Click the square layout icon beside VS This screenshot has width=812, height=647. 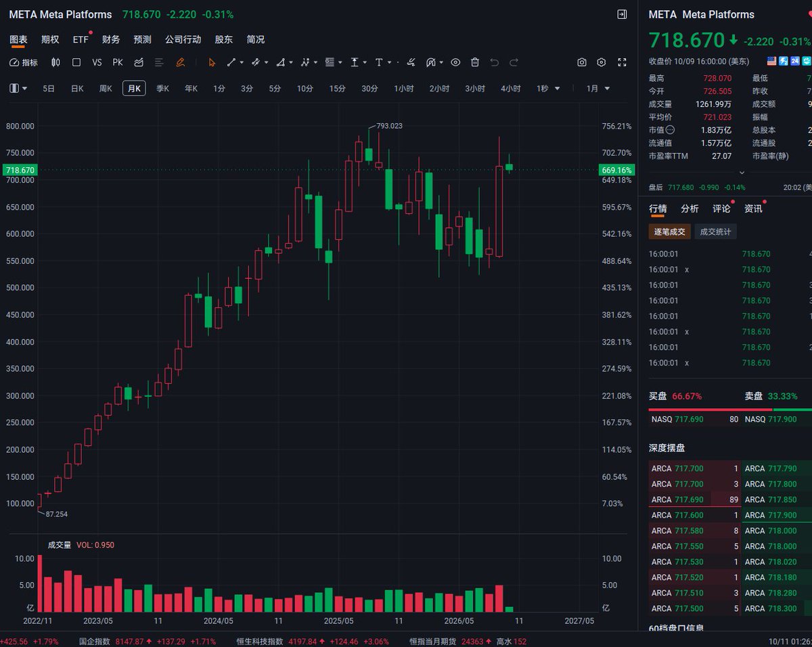tap(76, 62)
